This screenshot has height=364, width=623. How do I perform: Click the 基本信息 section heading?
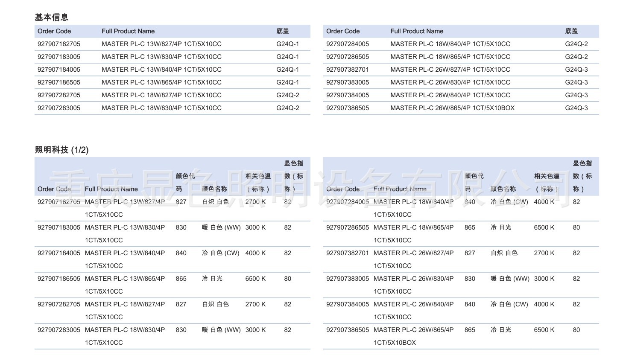(52, 17)
